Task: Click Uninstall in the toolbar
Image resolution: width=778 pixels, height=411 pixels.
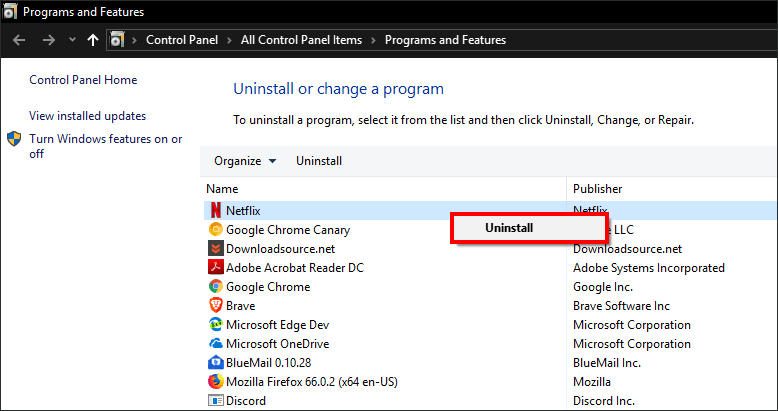Action: click(319, 161)
